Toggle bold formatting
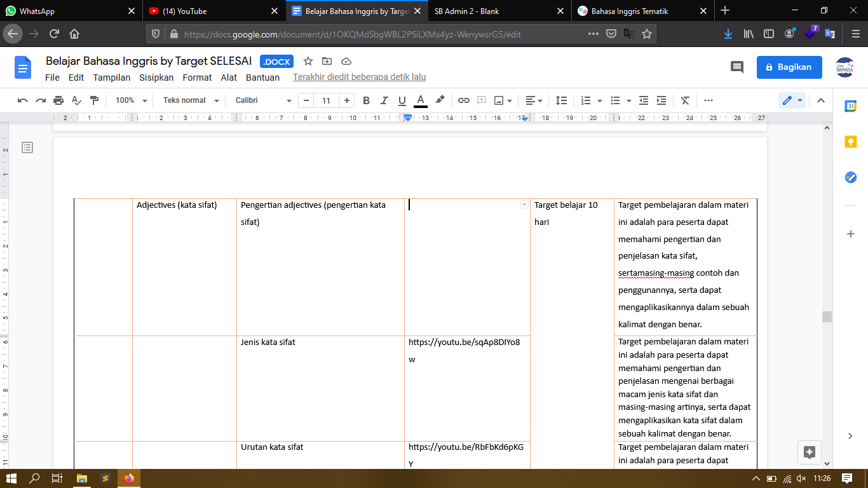The width and height of the screenshot is (868, 488). (366, 100)
